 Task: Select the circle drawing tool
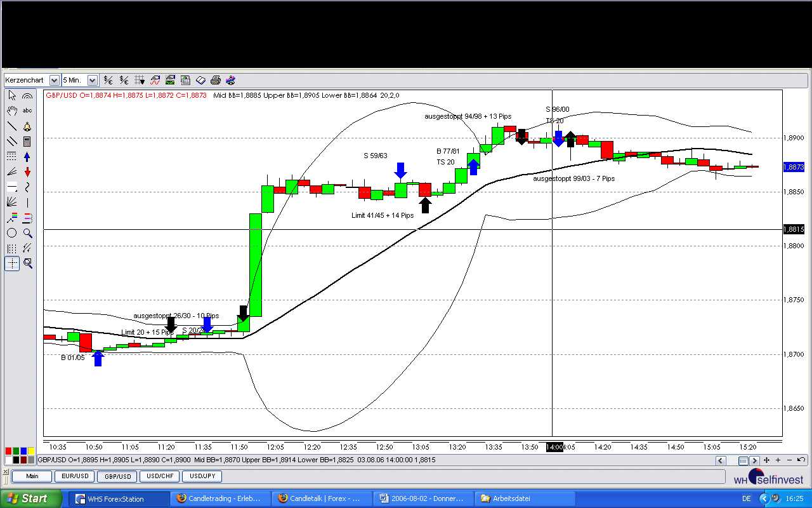point(12,233)
